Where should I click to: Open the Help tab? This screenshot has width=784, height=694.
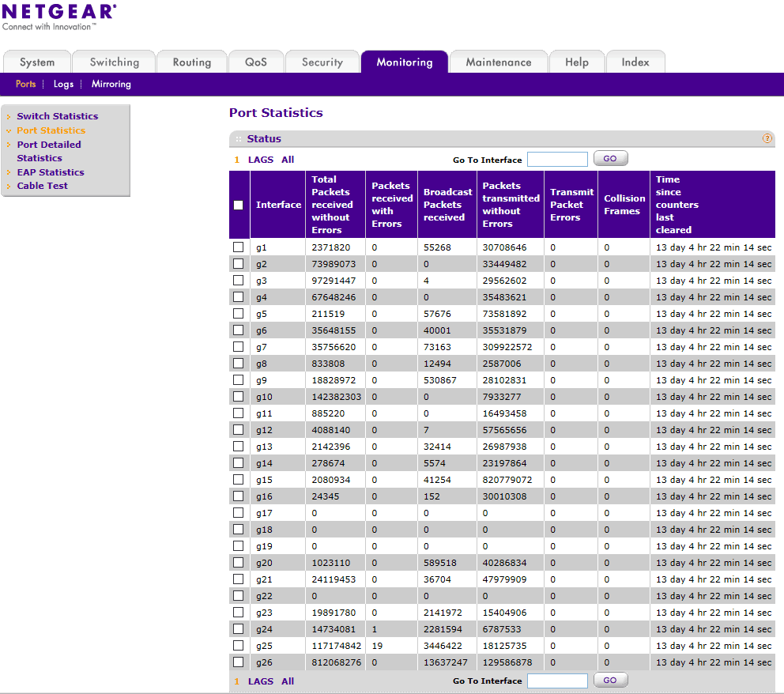(x=577, y=62)
